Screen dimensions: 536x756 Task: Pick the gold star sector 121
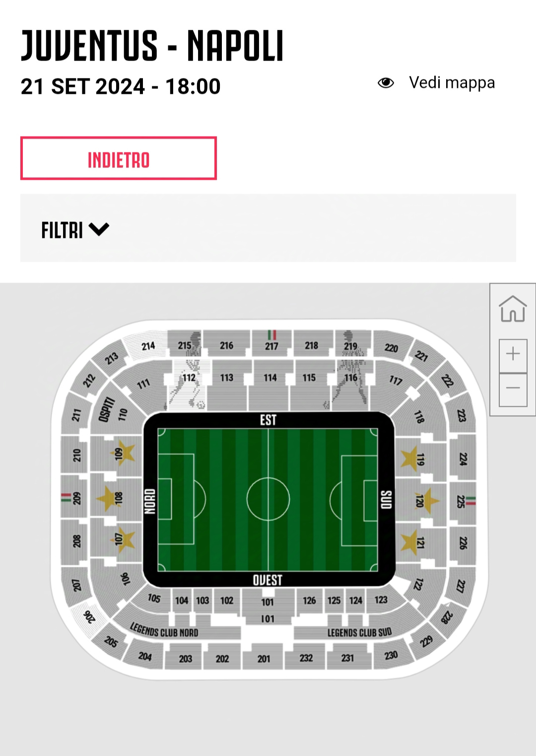point(413,542)
